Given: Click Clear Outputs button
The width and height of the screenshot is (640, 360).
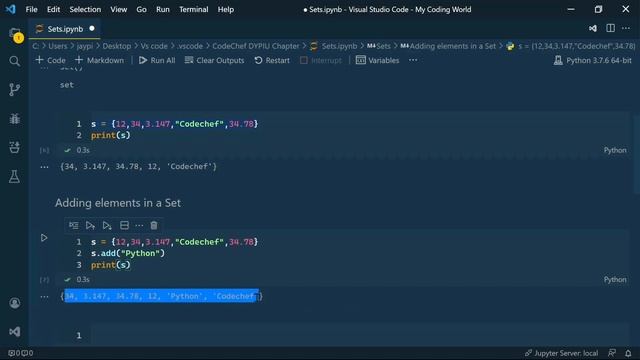Looking at the screenshot, I should [214, 60].
